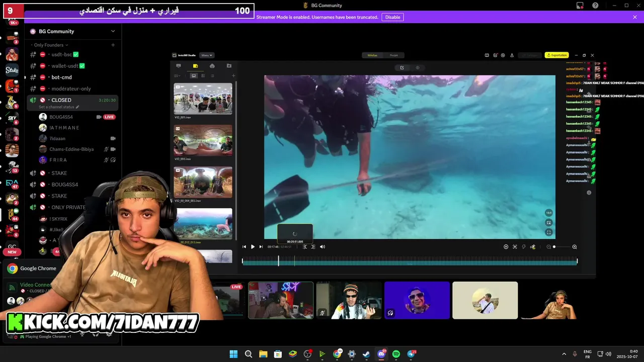Click the white playhead on the timeline

click(x=278, y=260)
